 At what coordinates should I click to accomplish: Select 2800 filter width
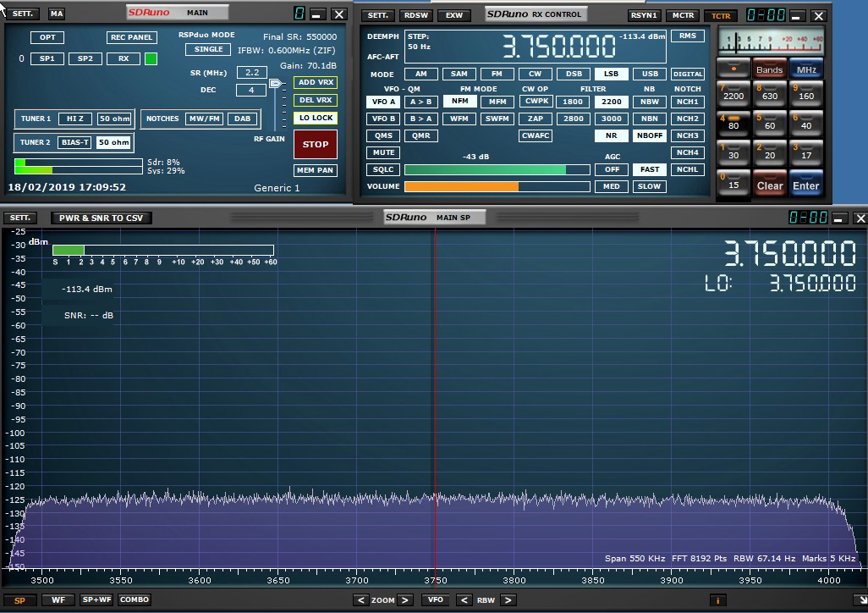click(x=573, y=119)
